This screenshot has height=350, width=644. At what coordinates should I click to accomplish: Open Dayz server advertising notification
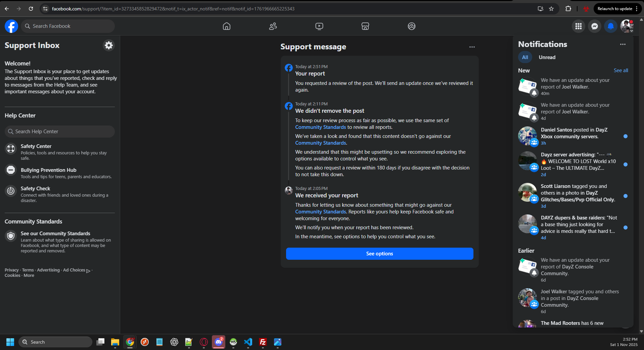(573, 165)
